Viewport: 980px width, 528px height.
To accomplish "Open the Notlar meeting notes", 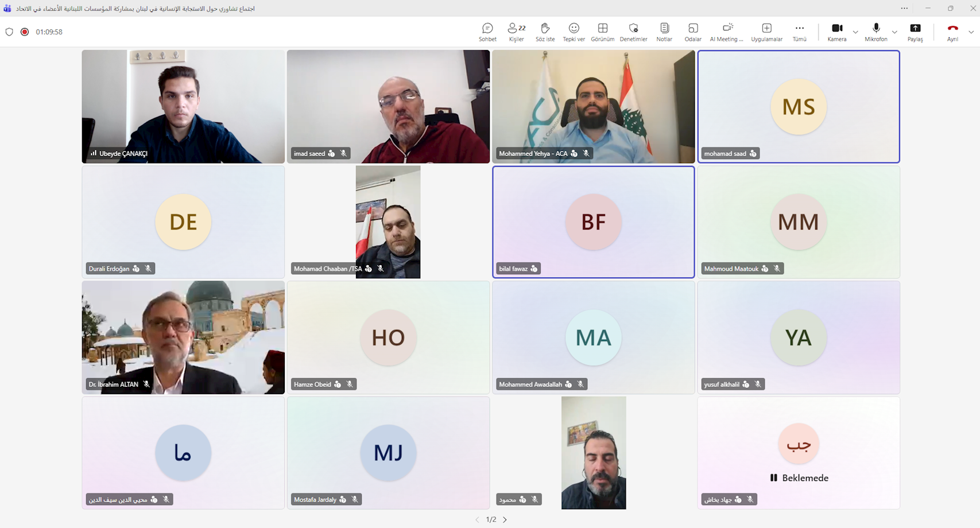I will point(664,32).
